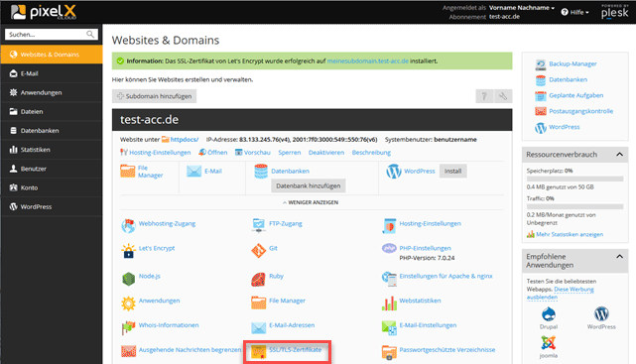Viewport: 636px width, 364px height.
Task: Collapse Ressourcenverbrauch panel
Action: pyautogui.click(x=619, y=155)
